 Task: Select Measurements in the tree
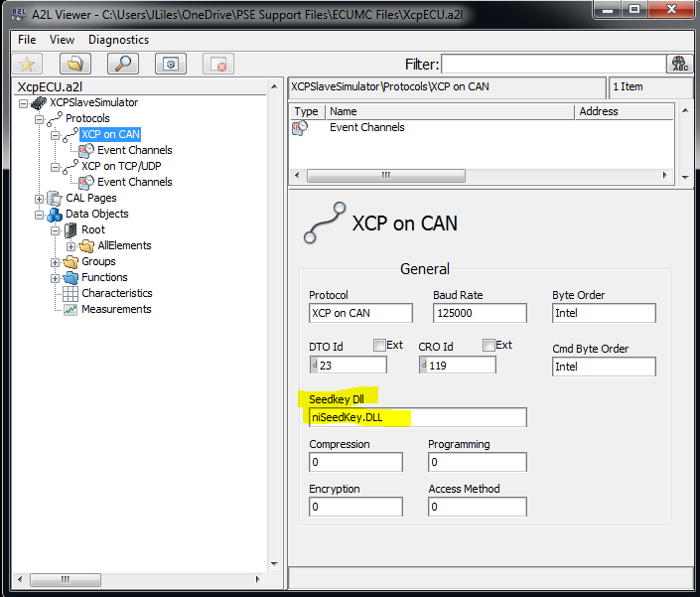116,309
